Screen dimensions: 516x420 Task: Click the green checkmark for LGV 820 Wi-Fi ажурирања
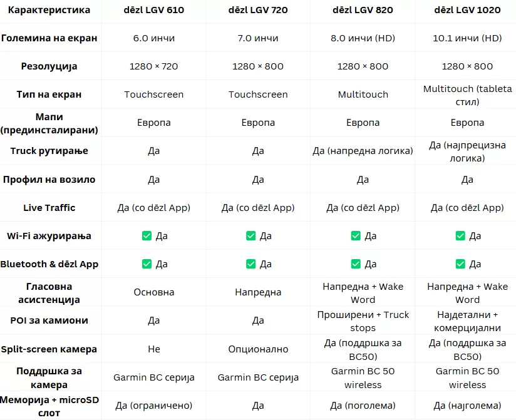tap(356, 236)
